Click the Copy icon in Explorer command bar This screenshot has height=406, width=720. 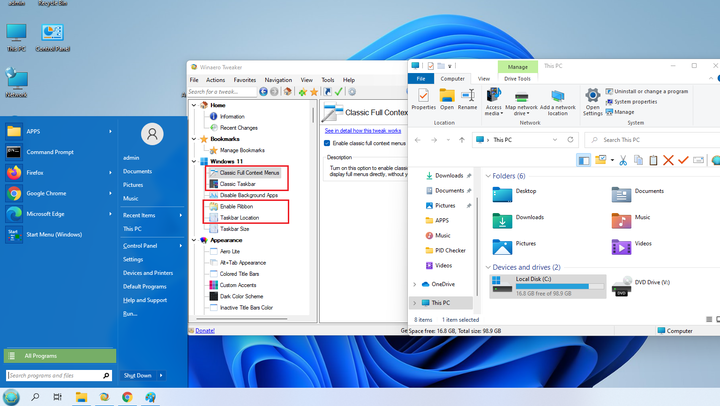[x=638, y=160]
